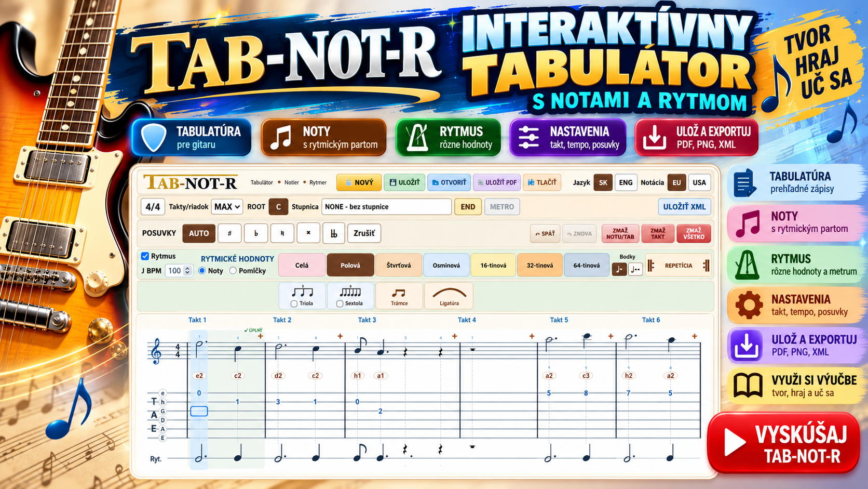Open the NASTAVENIA takt, tempo, posuvky tab
This screenshot has width=868, height=489.
[568, 138]
